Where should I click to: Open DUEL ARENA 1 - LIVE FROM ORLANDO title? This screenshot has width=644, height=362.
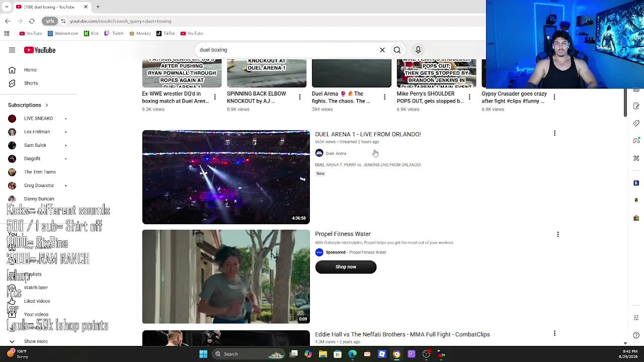tap(368, 134)
